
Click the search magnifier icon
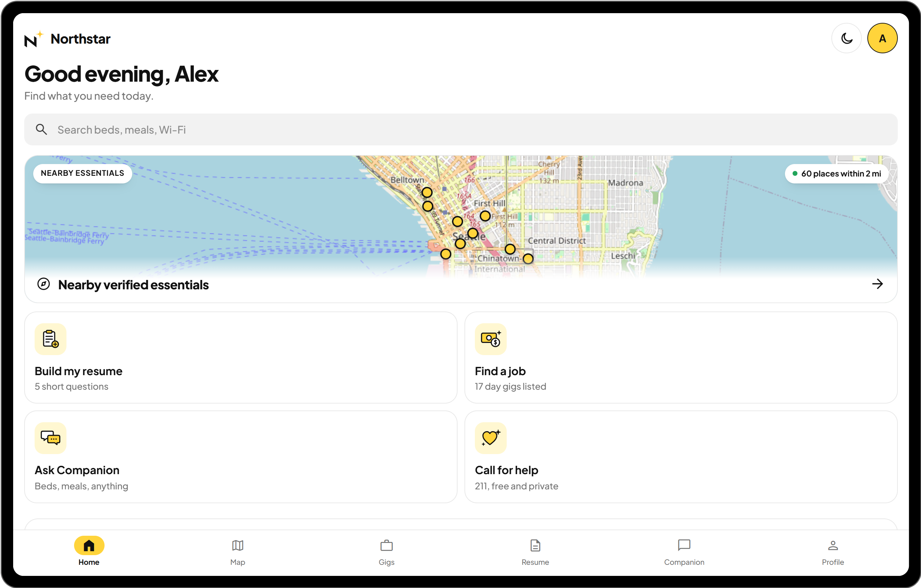coord(41,130)
